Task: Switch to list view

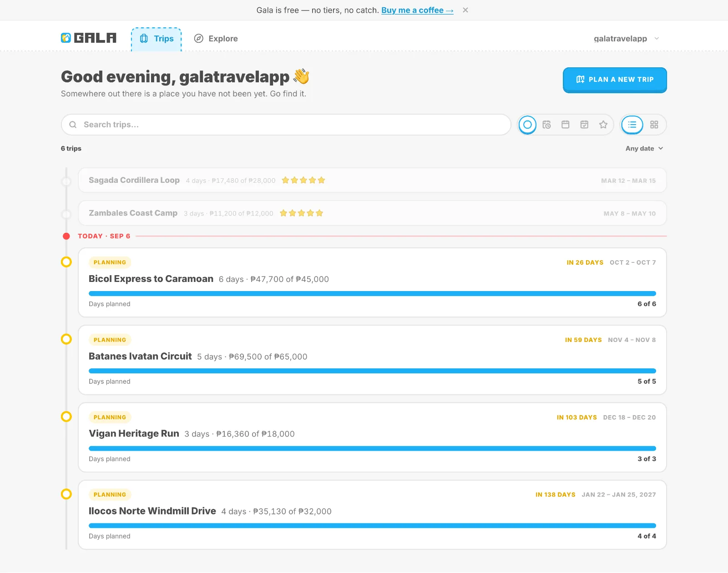Action: (x=632, y=125)
